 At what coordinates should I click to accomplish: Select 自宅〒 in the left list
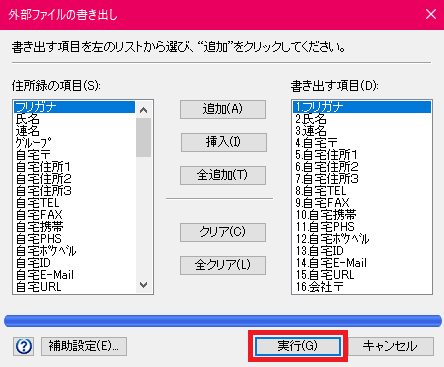coord(75,155)
